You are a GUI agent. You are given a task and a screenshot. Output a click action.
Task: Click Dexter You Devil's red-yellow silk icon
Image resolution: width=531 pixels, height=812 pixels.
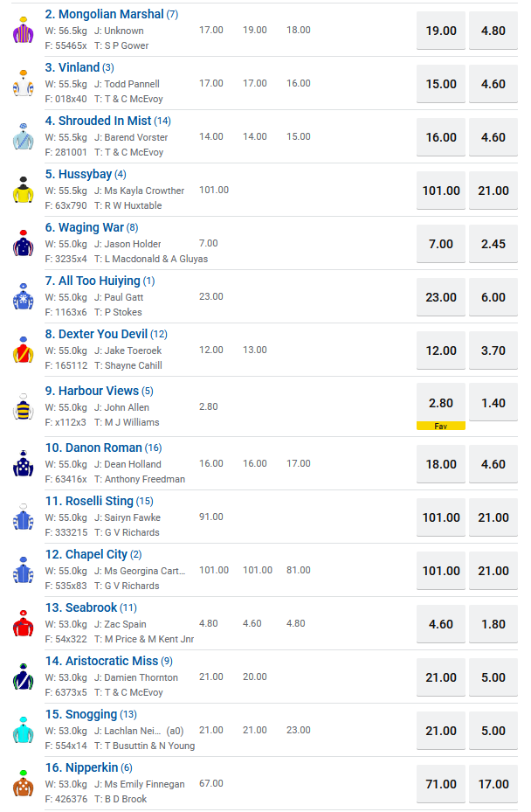(x=23, y=350)
